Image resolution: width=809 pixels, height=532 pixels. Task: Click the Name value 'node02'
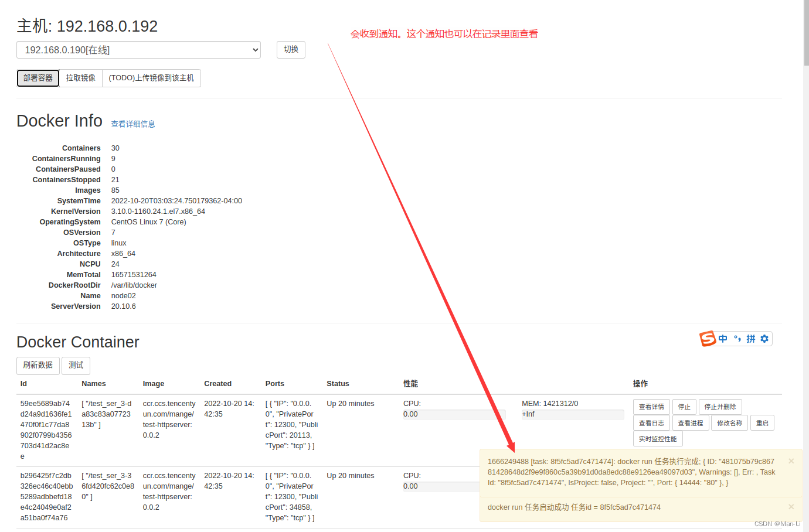point(124,296)
